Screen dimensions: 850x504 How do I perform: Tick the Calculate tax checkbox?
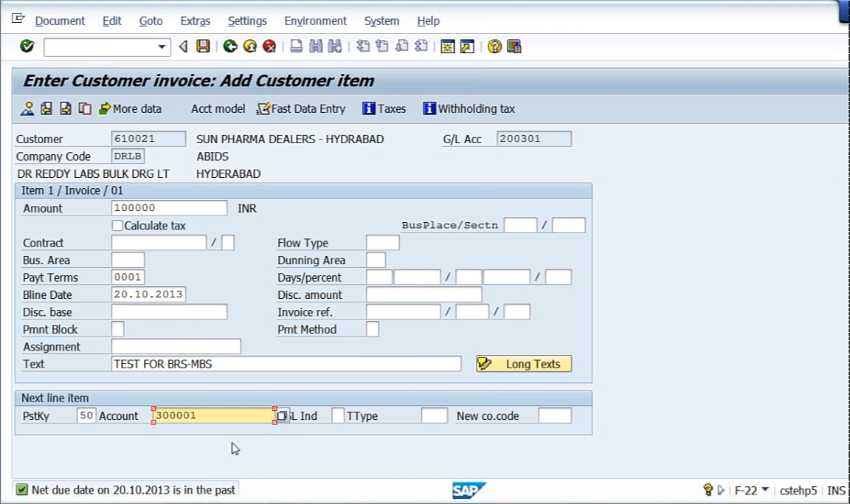117,226
